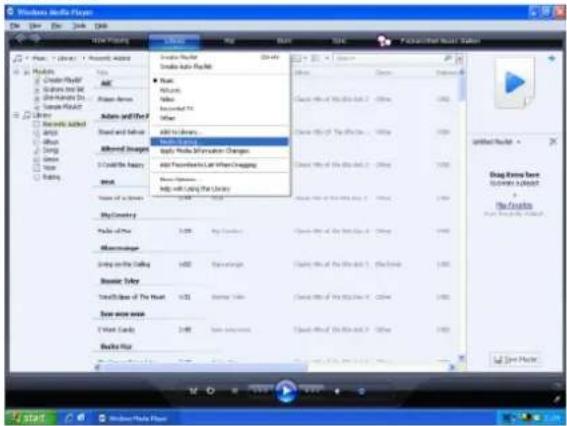The height and width of the screenshot is (426, 567).
Task: Clear the list pane with X icon
Action: [553, 141]
